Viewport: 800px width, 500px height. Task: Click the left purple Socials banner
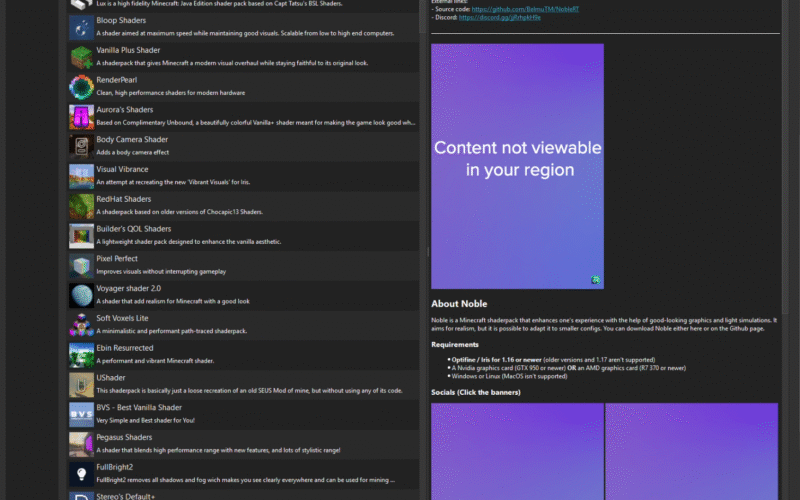[x=517, y=451]
